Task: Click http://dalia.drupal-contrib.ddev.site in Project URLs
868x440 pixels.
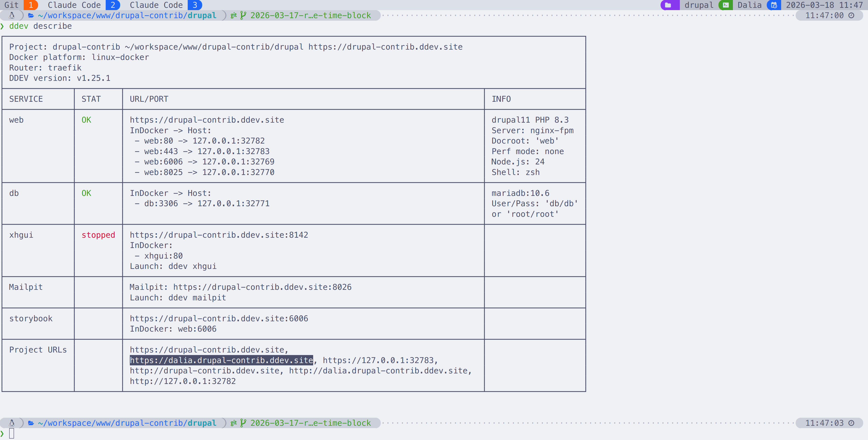Action: tap(378, 371)
